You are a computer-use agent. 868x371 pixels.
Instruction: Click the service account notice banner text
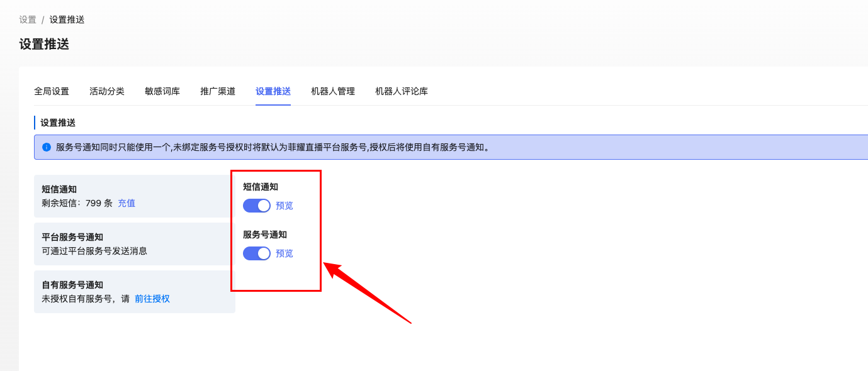click(x=273, y=147)
